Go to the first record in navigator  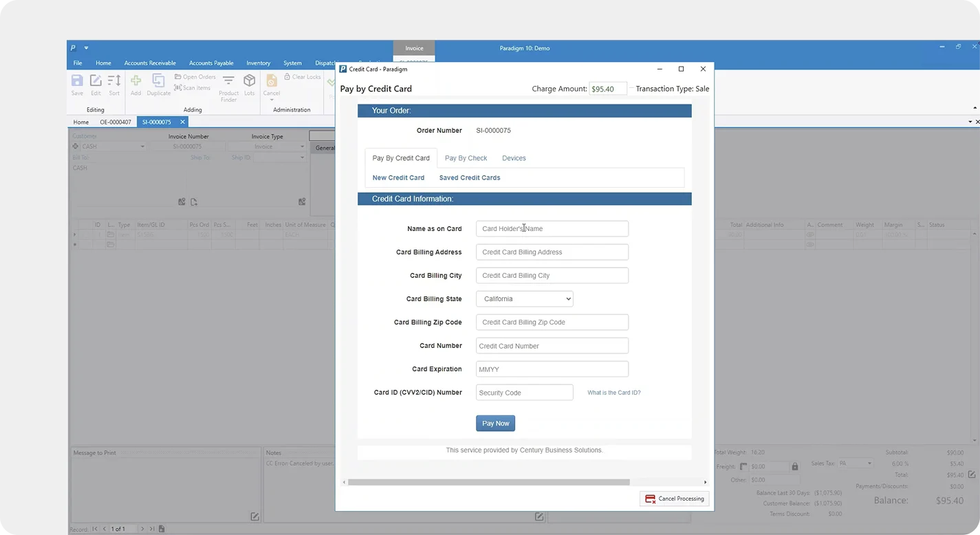[95, 529]
